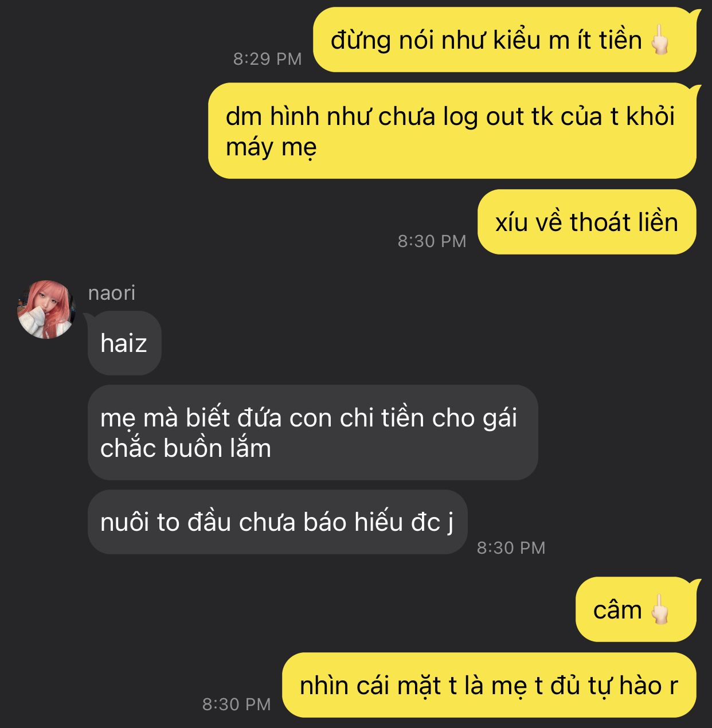Click the 8:30 PM timestamp beside the last message
This screenshot has width=712, height=728.
[x=236, y=704]
